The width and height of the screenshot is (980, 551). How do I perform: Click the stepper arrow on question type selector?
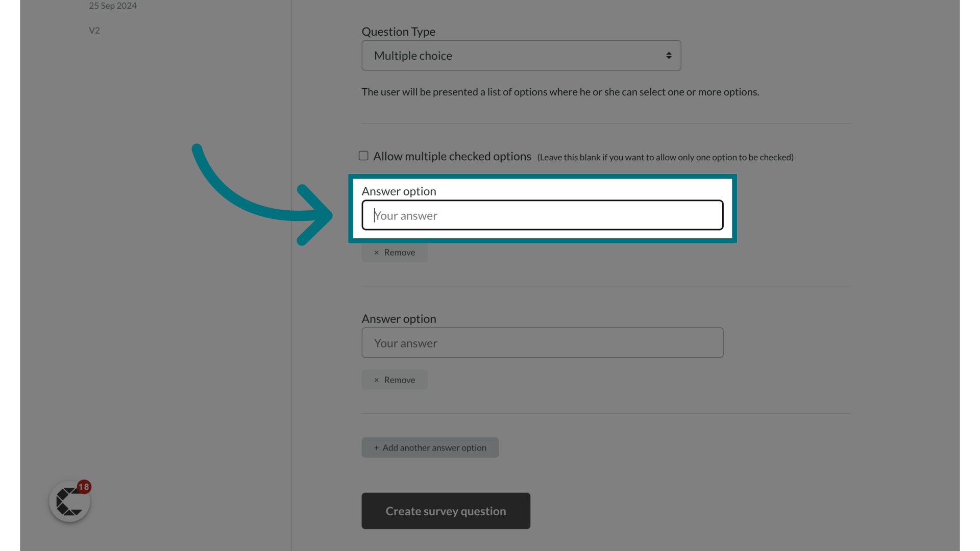pyautogui.click(x=669, y=55)
